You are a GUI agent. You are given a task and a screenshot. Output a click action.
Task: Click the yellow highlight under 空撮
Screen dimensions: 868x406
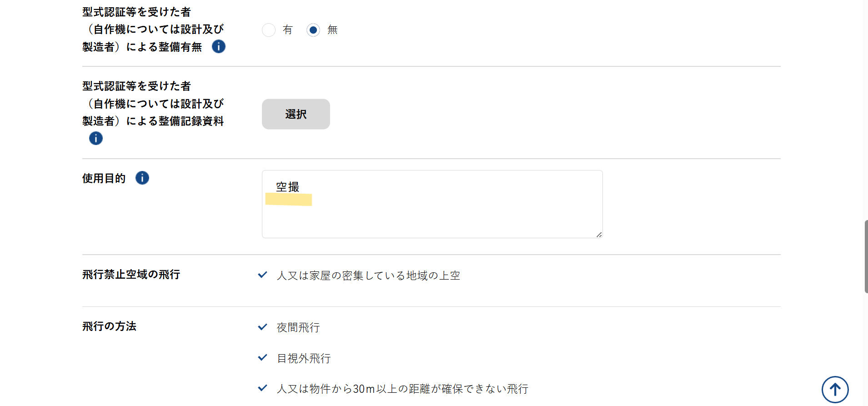289,200
